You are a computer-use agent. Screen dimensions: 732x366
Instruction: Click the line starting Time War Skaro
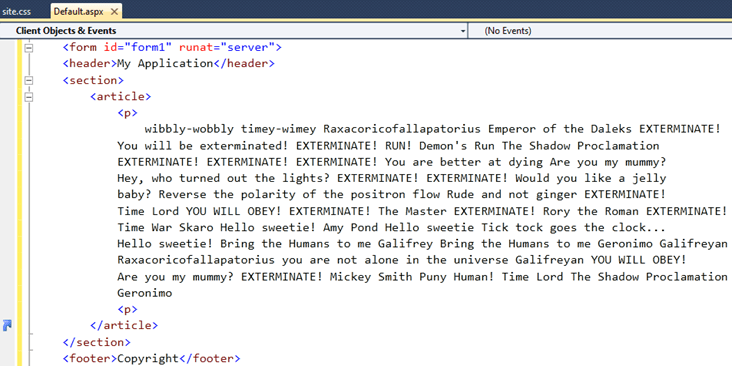point(391,228)
